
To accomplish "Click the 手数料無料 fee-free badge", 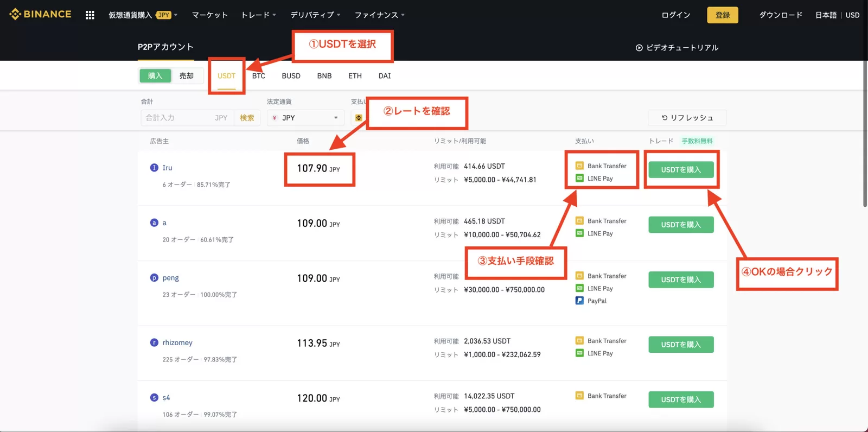I will tap(697, 141).
